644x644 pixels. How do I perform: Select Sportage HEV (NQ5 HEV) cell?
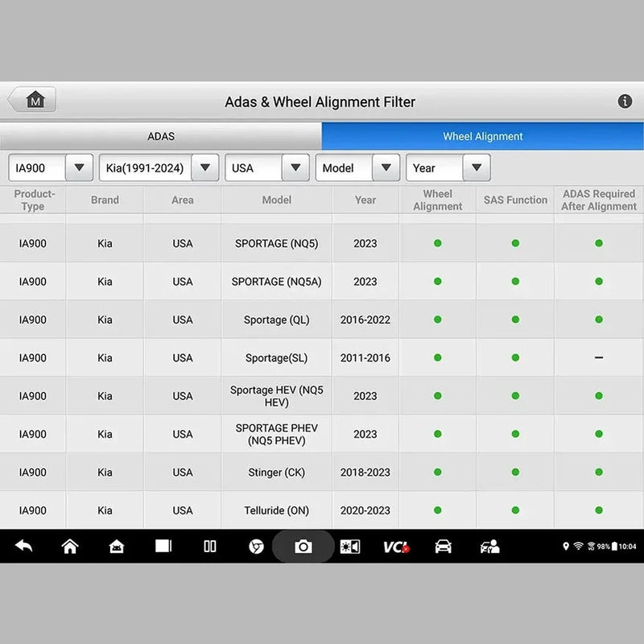[x=277, y=396]
